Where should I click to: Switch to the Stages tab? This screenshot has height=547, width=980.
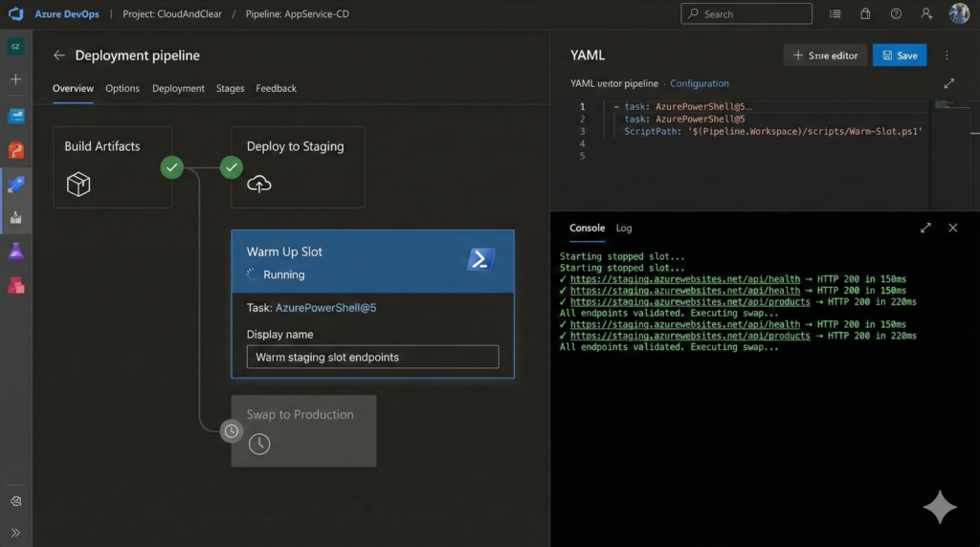230,88
